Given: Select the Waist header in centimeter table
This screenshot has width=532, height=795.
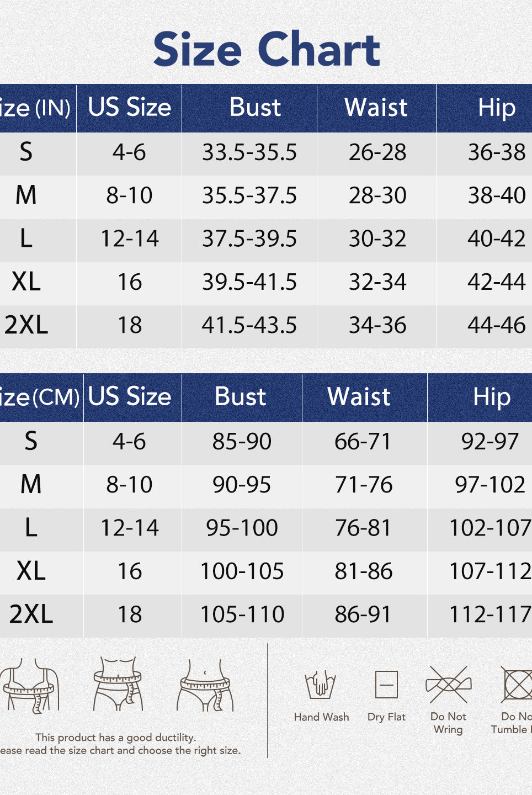Looking at the screenshot, I should (359, 397).
